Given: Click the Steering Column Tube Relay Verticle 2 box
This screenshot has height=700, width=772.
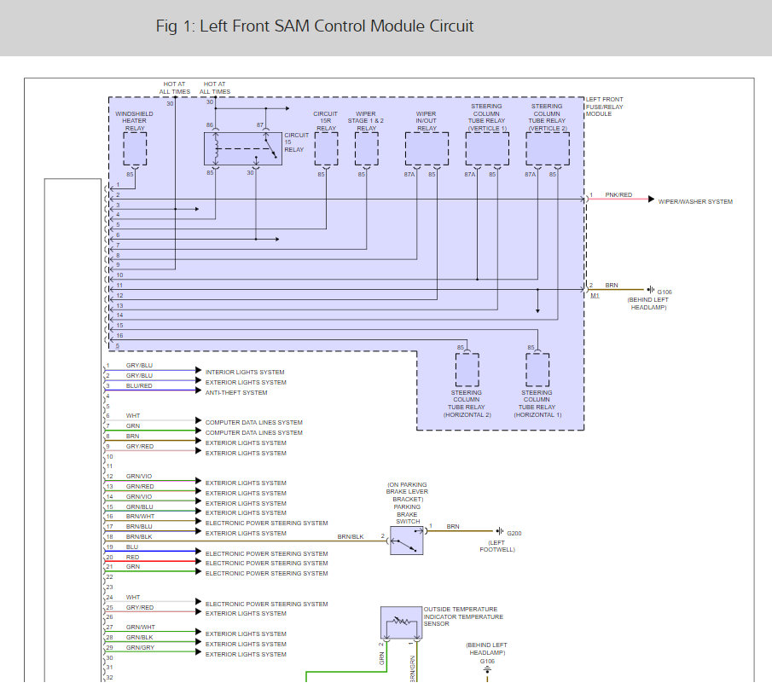Looking at the screenshot, I should (x=548, y=148).
